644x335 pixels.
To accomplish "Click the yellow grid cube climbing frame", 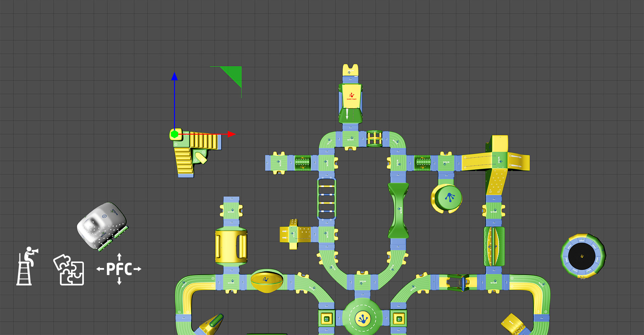I will coord(374,139).
